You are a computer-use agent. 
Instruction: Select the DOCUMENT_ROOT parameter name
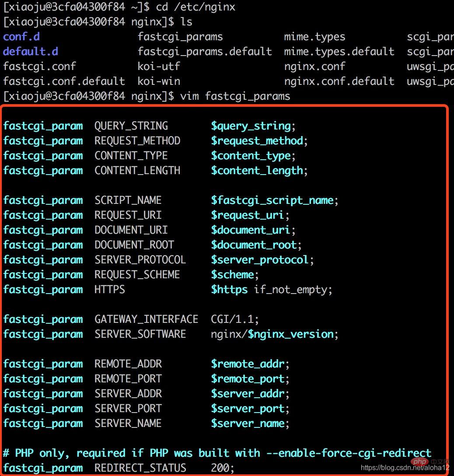pyautogui.click(x=134, y=245)
